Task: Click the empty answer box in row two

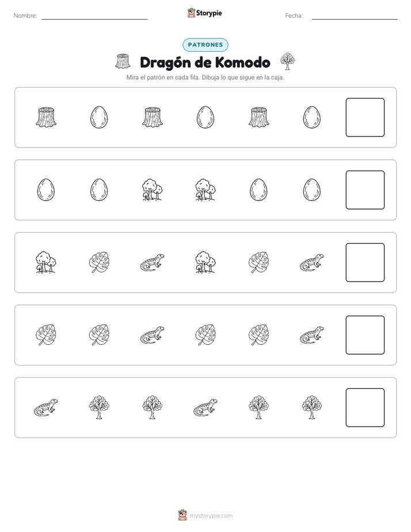Action: [x=365, y=190]
